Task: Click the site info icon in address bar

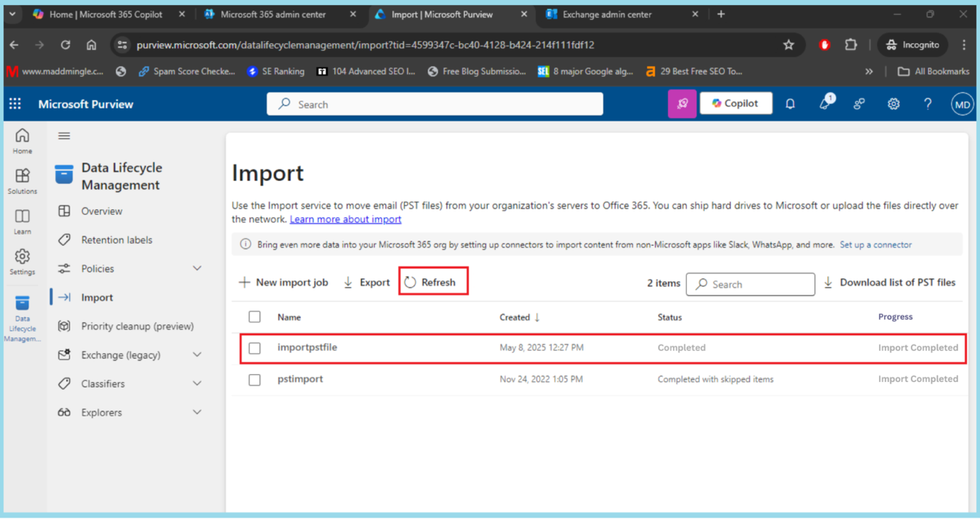Action: pos(122,45)
